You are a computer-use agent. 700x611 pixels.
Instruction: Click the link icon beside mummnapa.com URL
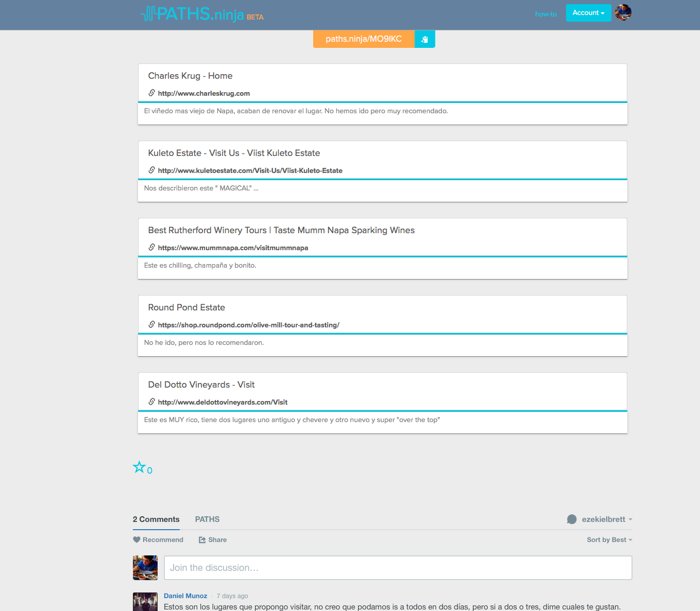[152, 247]
